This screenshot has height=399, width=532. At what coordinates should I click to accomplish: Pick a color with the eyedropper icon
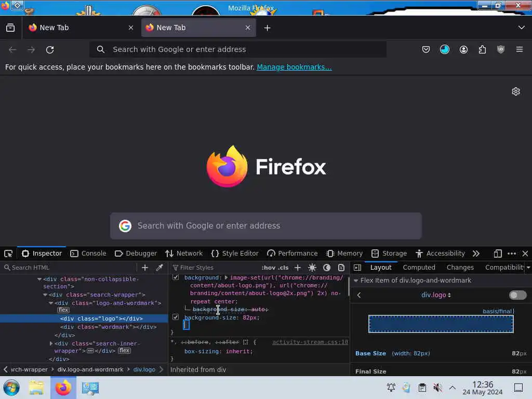point(159,268)
